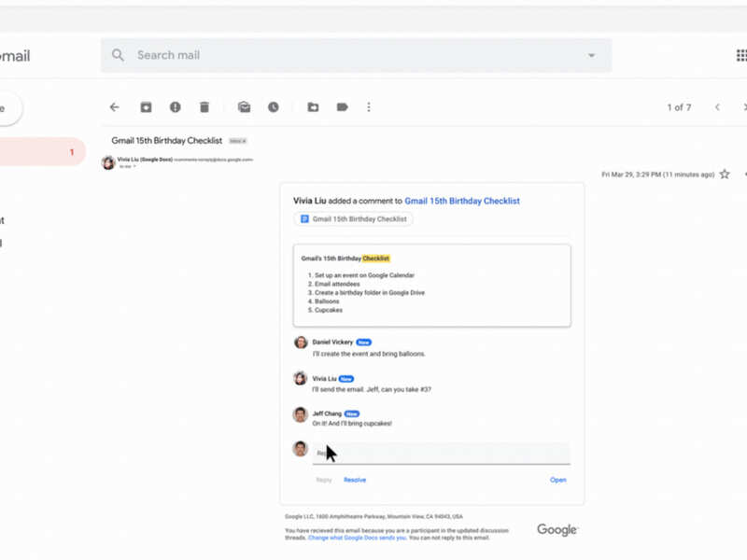Screen dimensions: 747x560
Task: Click the Resolve button
Action: tap(355, 480)
